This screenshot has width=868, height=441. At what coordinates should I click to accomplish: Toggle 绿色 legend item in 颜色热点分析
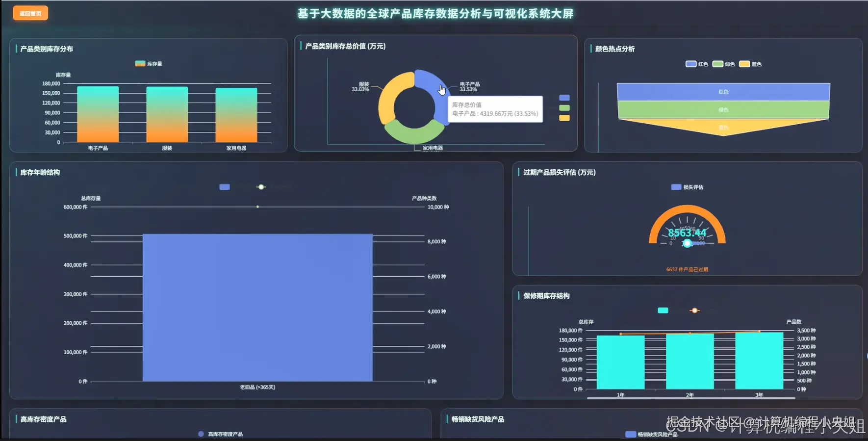point(723,64)
